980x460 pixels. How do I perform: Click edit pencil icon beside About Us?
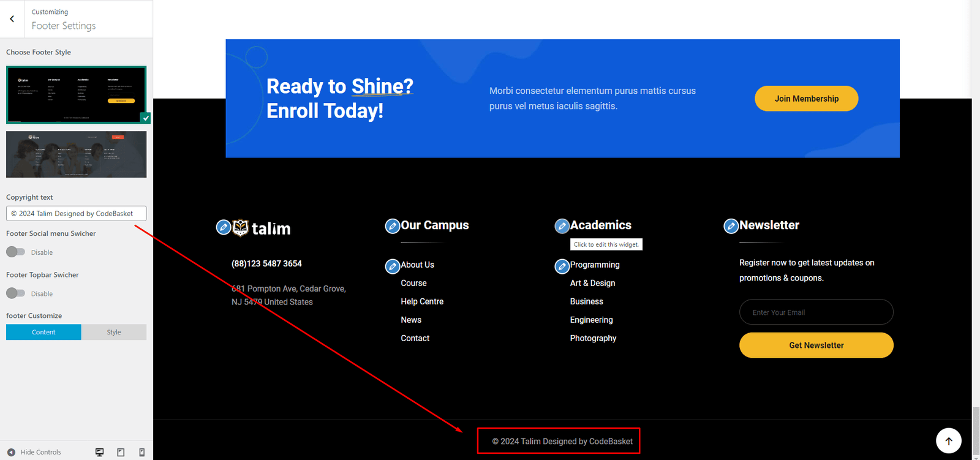coord(392,266)
